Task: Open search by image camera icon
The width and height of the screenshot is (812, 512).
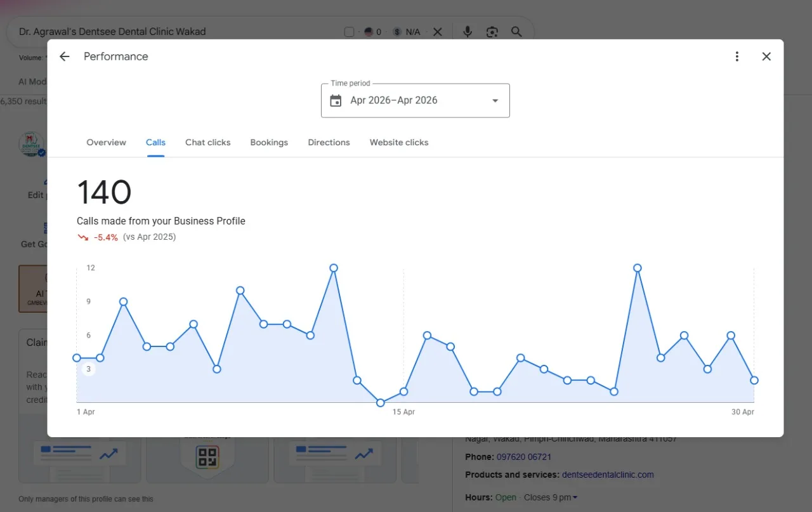Action: (x=492, y=32)
